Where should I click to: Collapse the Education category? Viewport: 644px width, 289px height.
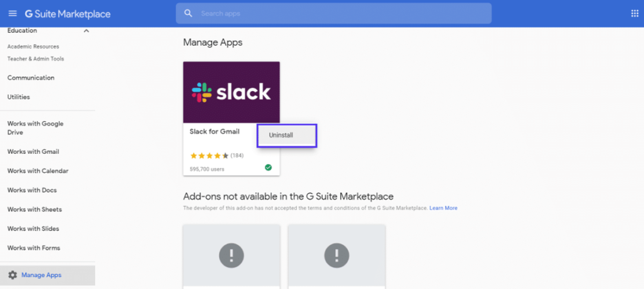(86, 31)
